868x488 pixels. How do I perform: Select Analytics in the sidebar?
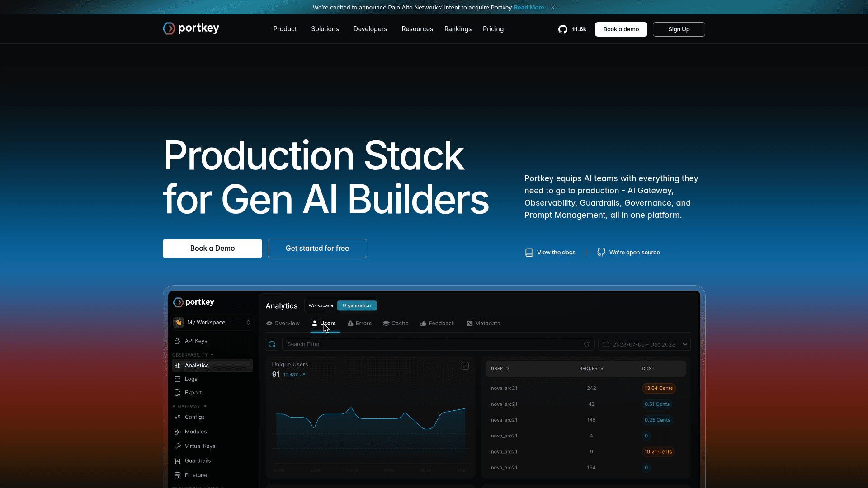[212, 366]
